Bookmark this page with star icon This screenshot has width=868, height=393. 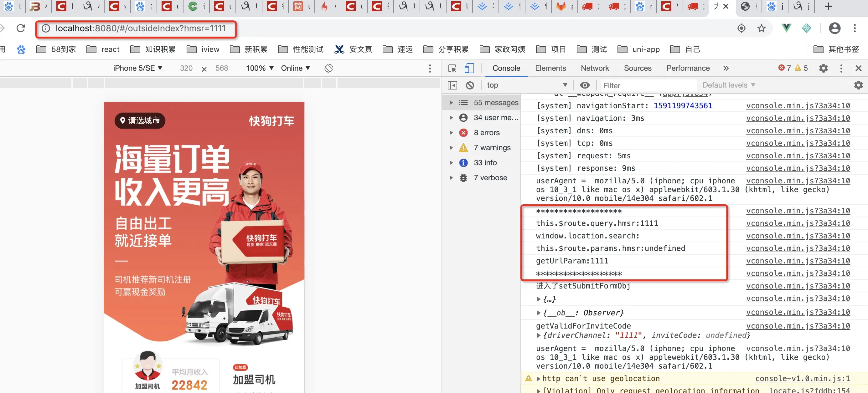pyautogui.click(x=761, y=28)
